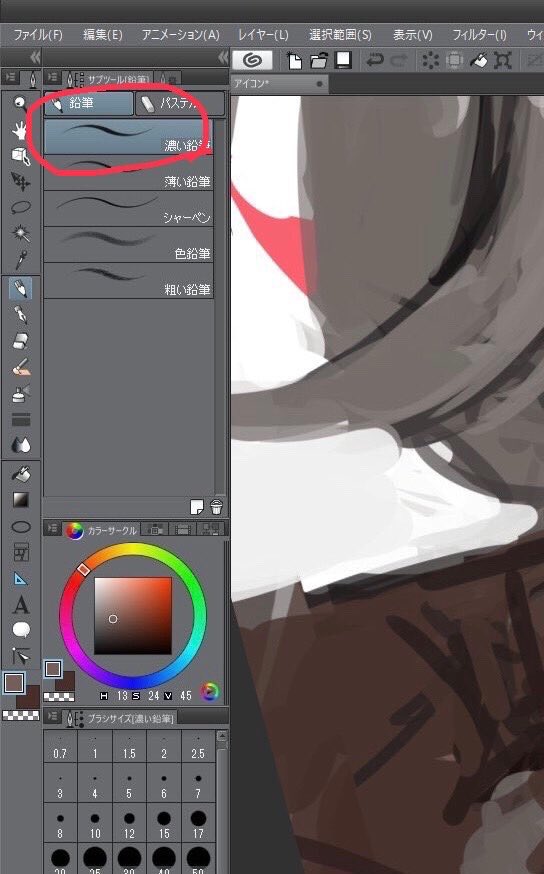This screenshot has width=544, height=874.
Task: Select the Blend water-drops tool
Action: pos(20,445)
